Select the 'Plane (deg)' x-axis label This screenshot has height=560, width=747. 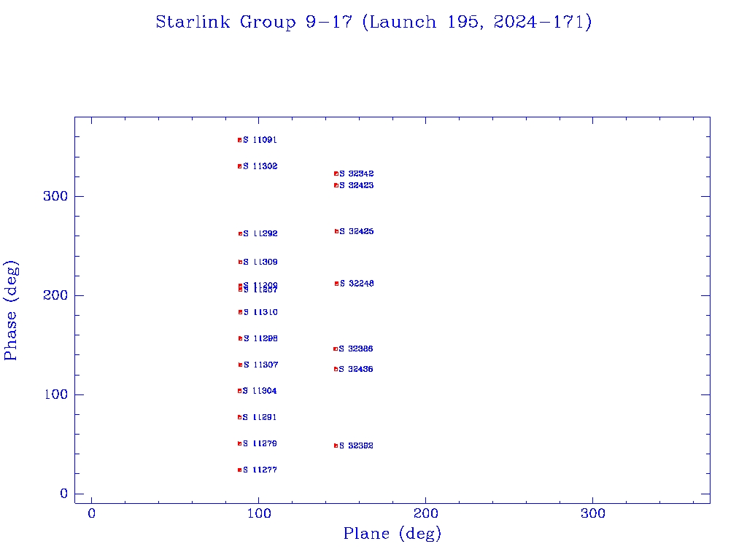pos(392,533)
